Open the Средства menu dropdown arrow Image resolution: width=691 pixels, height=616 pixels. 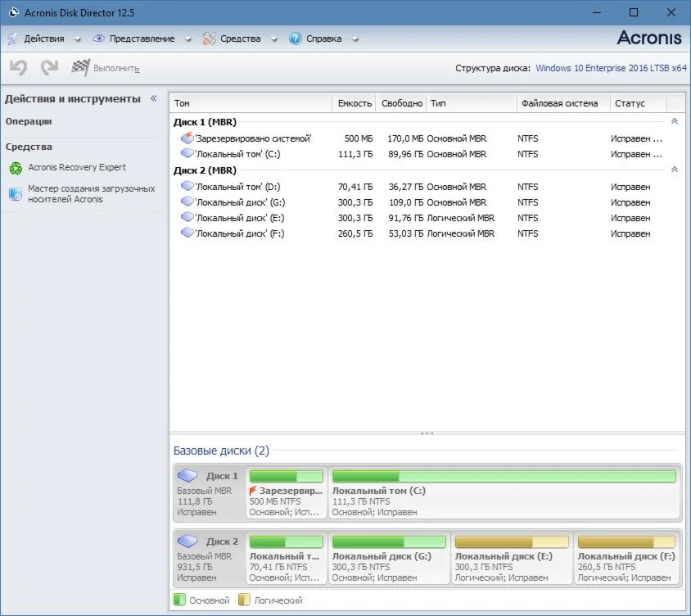pos(274,39)
